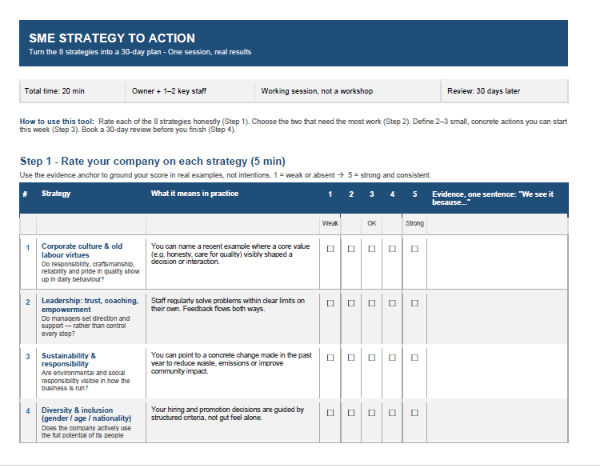Select rating 1 for Diversity & inclusion

330,413
